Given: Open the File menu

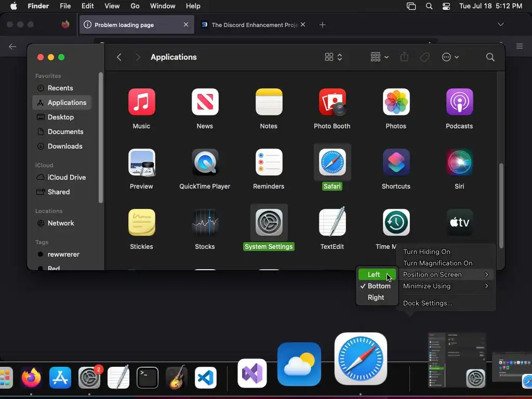Looking at the screenshot, I should coord(65,6).
